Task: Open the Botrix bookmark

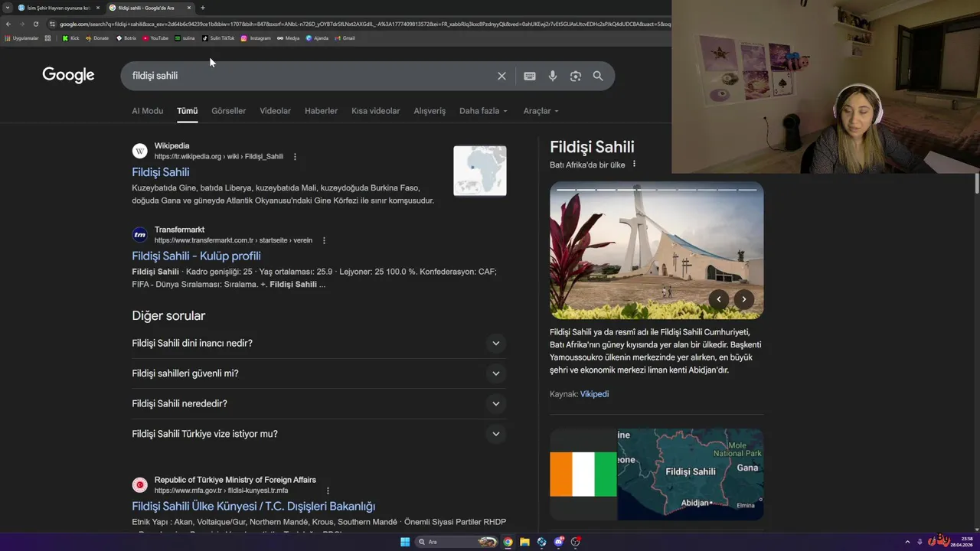Action: (x=126, y=37)
